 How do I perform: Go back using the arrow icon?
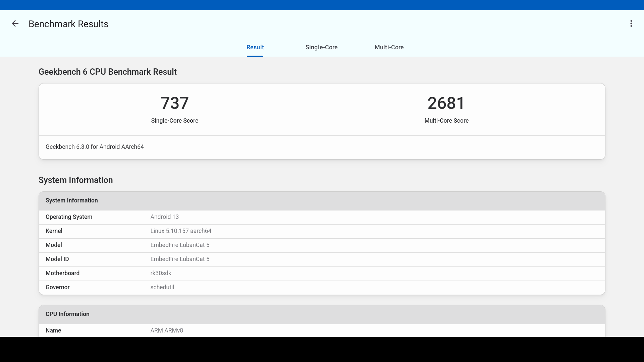point(15,23)
